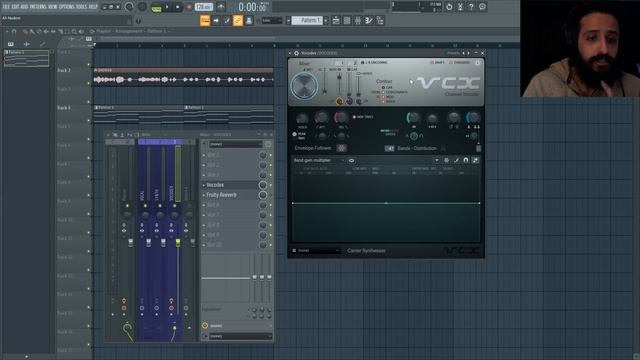
Task: Click the Vocodex large Wet mix knob
Action: [x=304, y=86]
